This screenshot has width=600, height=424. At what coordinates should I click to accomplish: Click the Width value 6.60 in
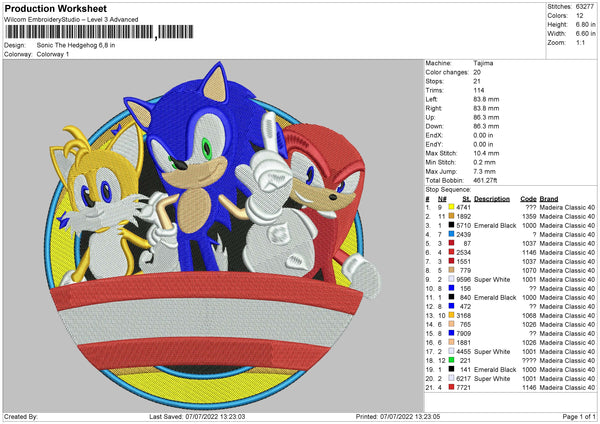[586, 34]
